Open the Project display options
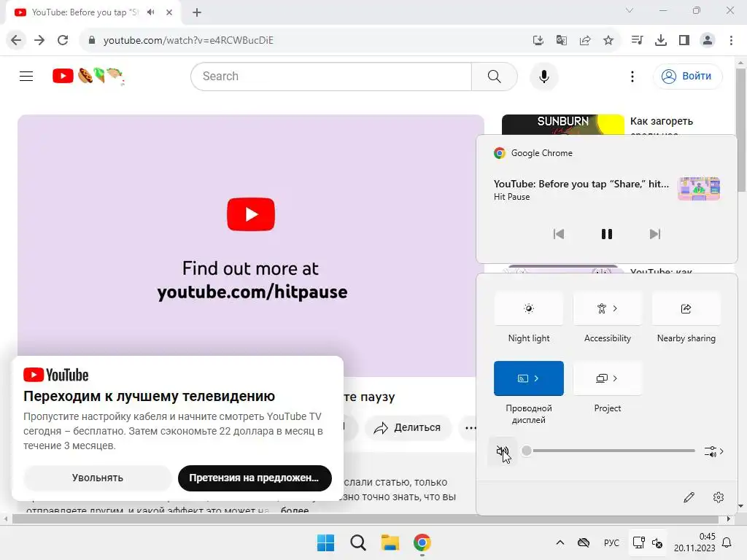The height and width of the screenshot is (560, 747). click(608, 378)
